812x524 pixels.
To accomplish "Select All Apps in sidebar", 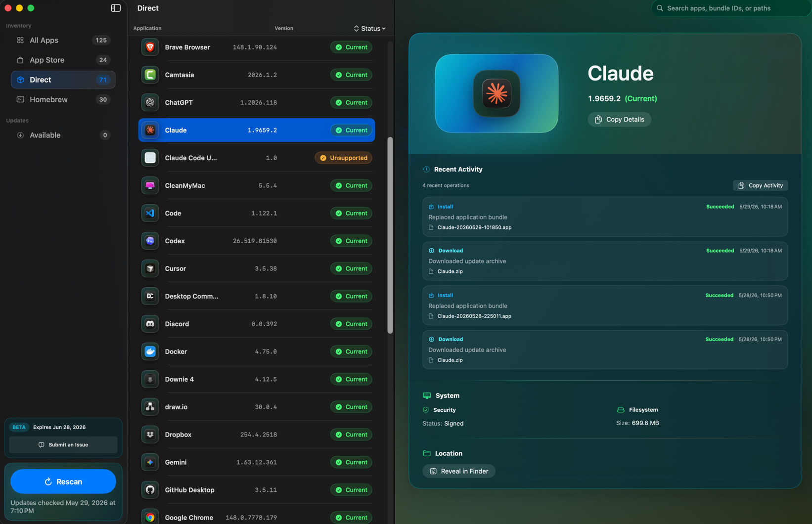I will click(63, 40).
